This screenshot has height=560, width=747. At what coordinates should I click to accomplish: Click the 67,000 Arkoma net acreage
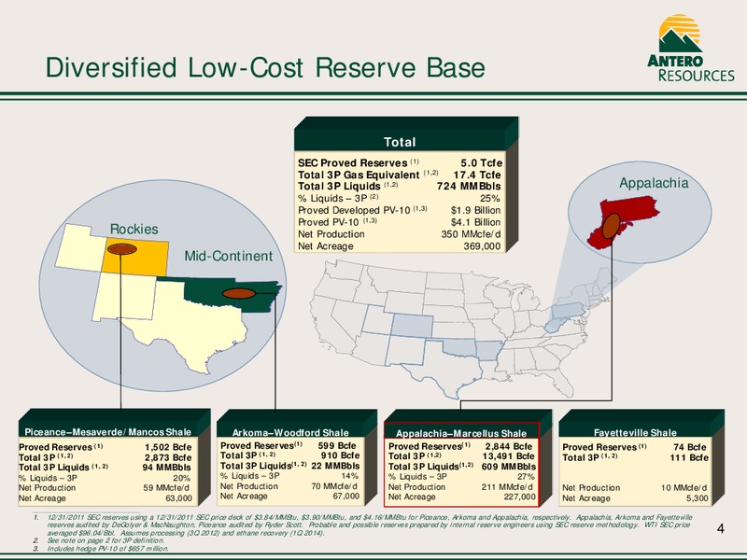point(346,497)
